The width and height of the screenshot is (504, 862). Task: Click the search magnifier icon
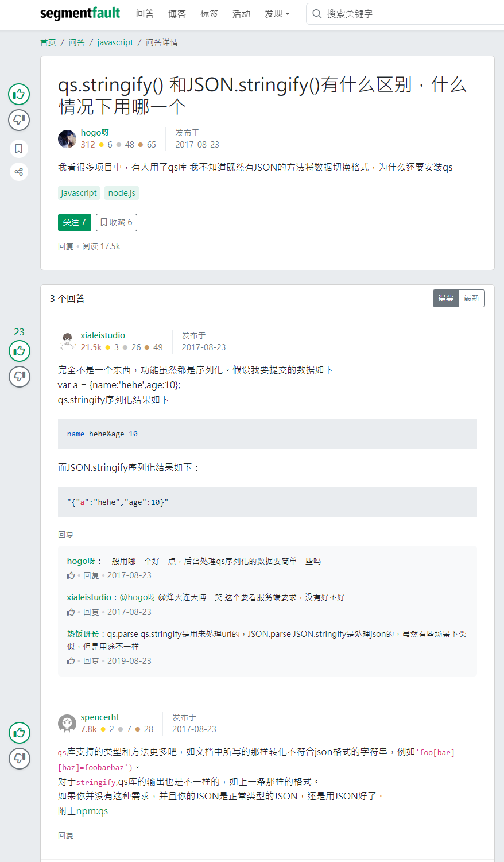(317, 14)
